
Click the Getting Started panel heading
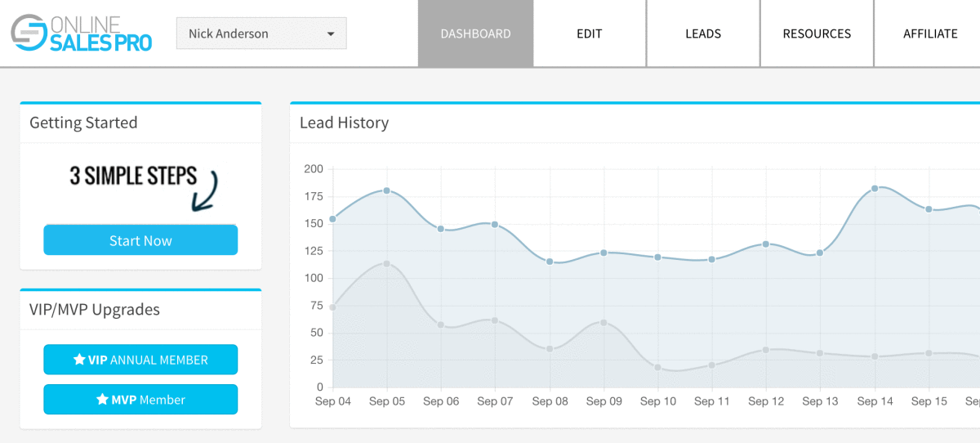[x=83, y=123]
